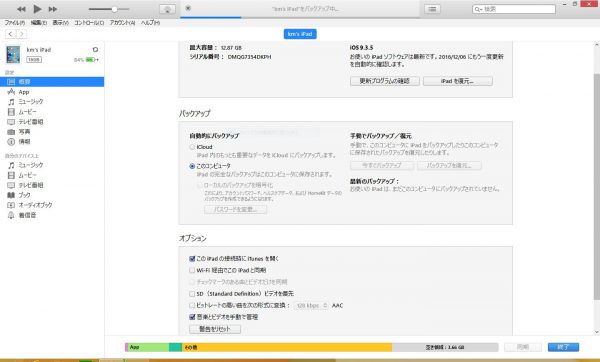Click the Back Up Now button
Image resolution: width=600 pixels, height=362 pixels.
pyautogui.click(x=382, y=166)
